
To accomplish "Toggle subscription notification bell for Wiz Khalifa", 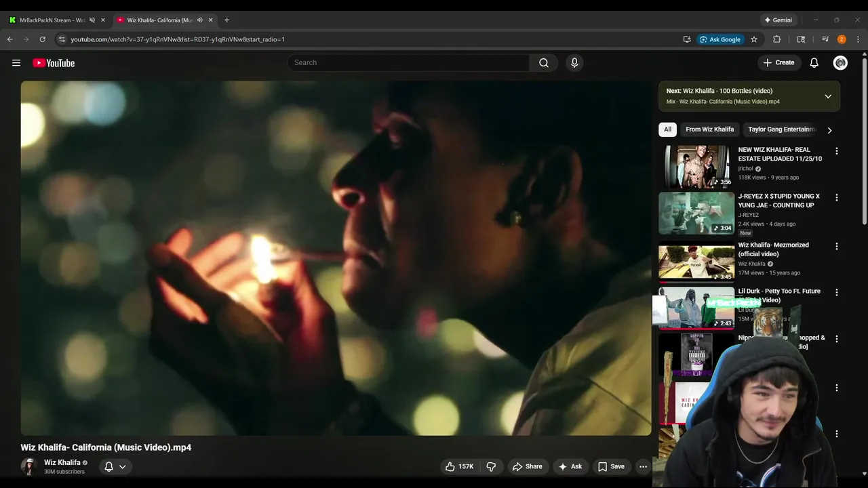I will pyautogui.click(x=108, y=466).
